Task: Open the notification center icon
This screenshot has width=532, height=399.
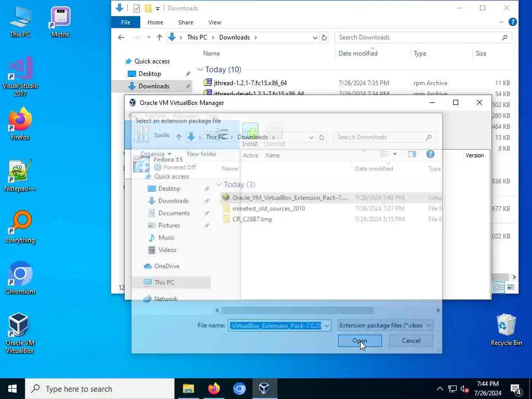Action: [x=516, y=389]
